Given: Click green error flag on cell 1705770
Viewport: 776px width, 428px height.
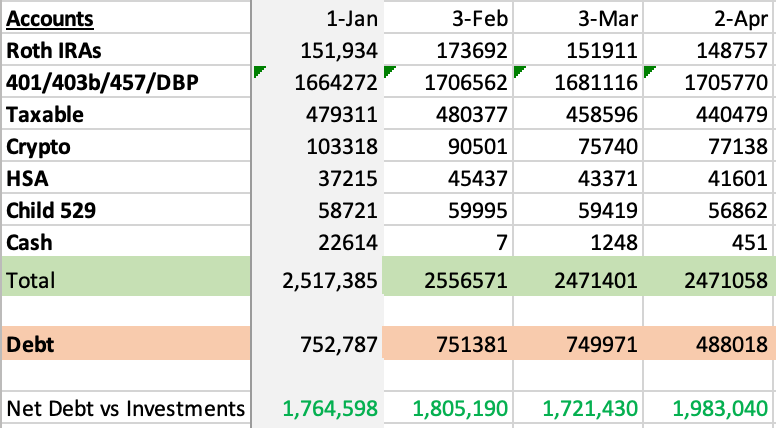Looking at the screenshot, I should [x=649, y=69].
